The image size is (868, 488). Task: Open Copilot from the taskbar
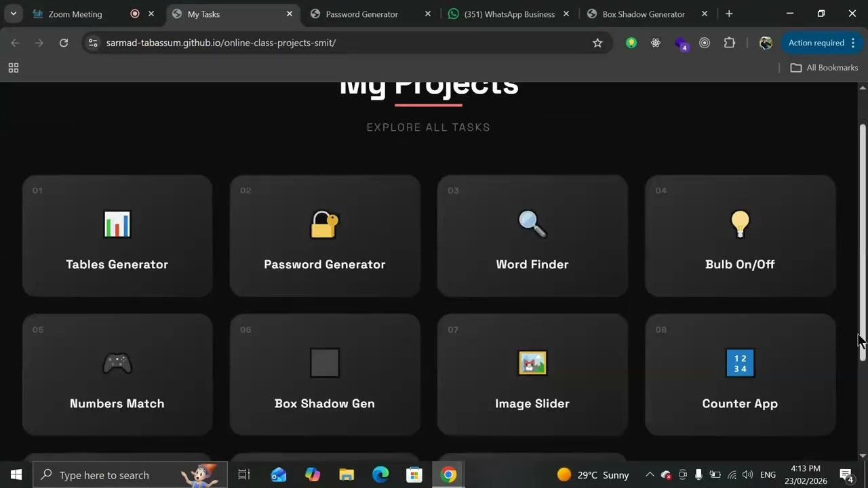(x=313, y=474)
